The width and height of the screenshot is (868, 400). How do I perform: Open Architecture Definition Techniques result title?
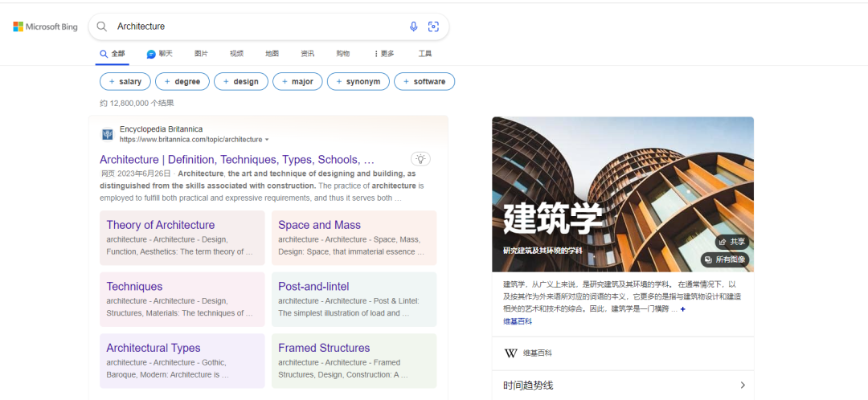pos(237,159)
